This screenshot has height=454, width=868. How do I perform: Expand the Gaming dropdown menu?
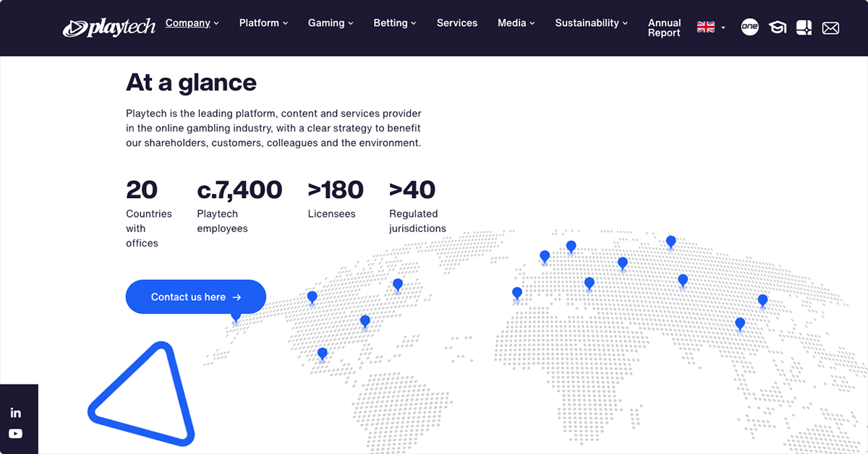(x=331, y=23)
